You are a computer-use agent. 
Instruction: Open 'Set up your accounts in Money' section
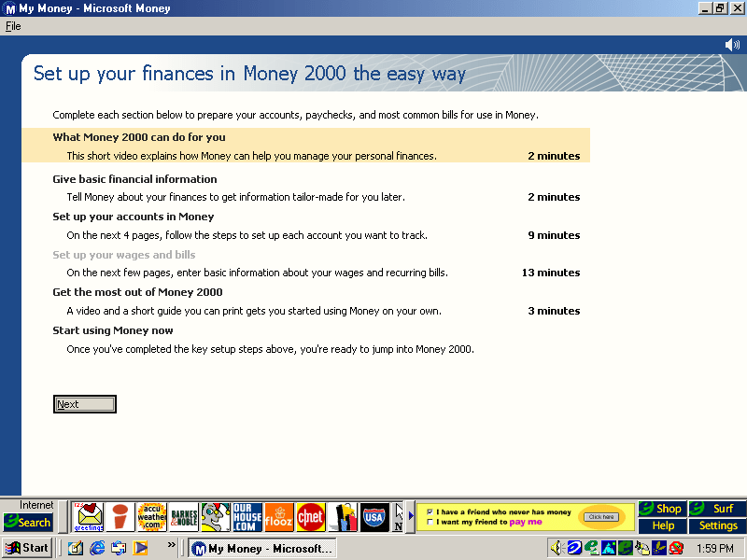coord(133,217)
